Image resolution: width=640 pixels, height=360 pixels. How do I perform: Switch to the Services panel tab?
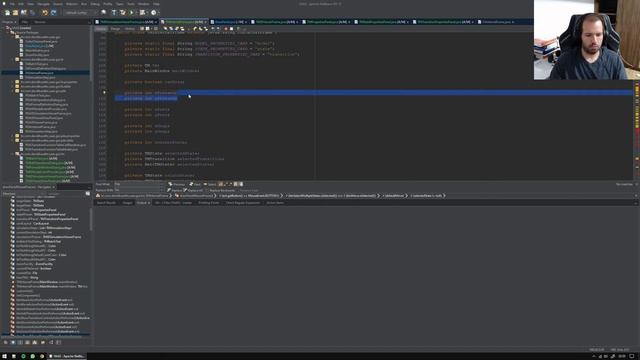pos(40,22)
